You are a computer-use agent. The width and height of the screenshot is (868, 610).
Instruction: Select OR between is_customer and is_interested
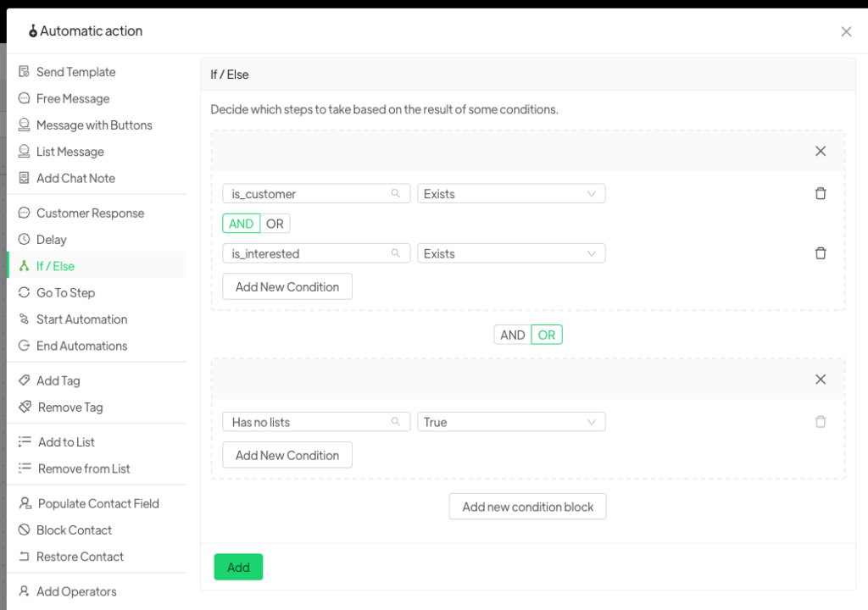click(275, 224)
